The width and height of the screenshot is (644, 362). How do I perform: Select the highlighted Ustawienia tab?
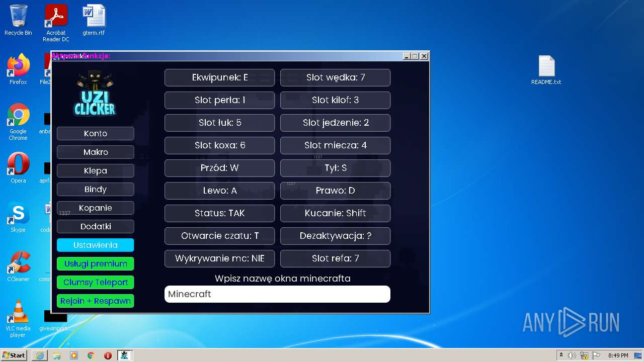coord(96,245)
